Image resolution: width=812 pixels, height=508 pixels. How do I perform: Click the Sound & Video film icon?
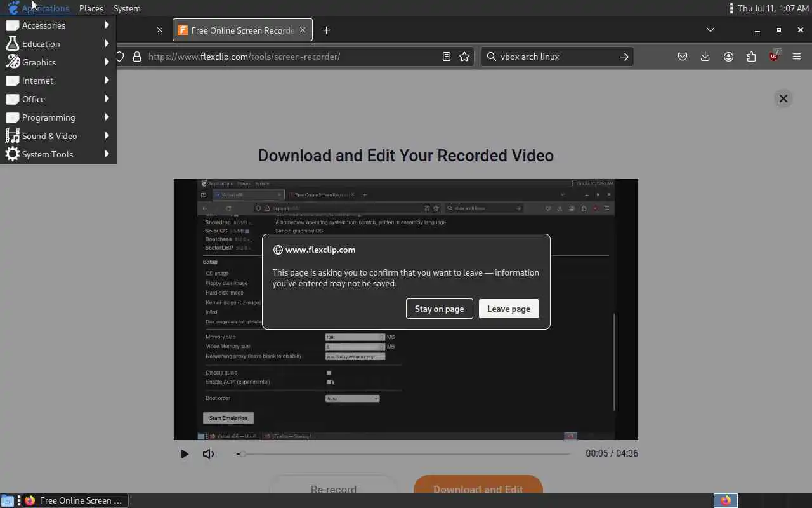12,136
